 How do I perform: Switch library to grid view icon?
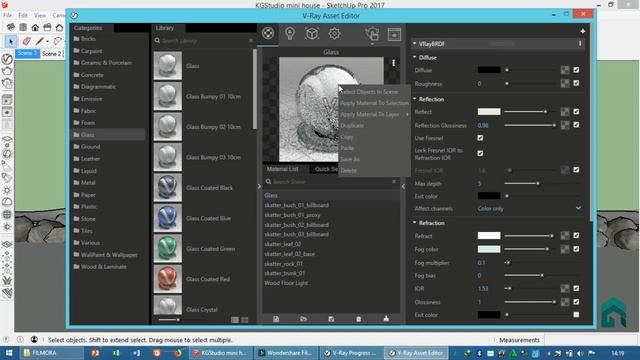pyautogui.click(x=244, y=320)
